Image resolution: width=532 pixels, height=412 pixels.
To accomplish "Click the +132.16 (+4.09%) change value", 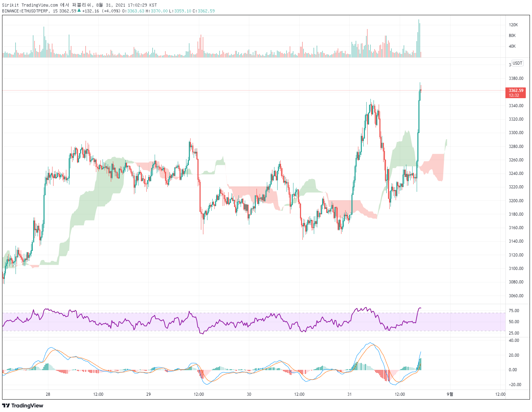I will pos(101,11).
